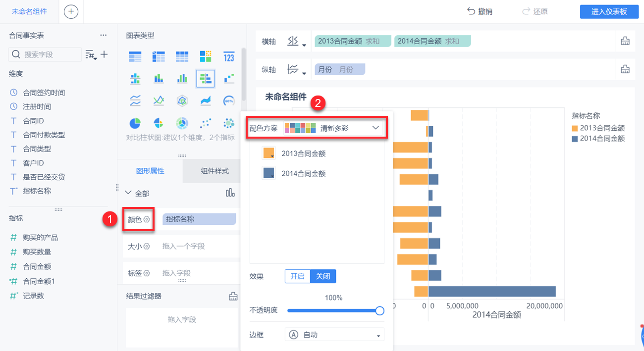Select the 123 KPI card chart type
The image size is (644, 351).
[229, 56]
